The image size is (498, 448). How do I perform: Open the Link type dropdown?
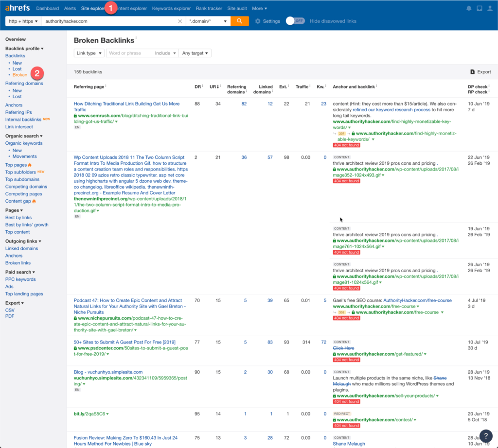[x=89, y=53]
